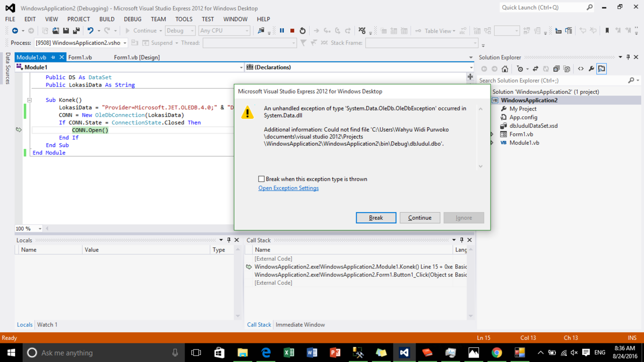The width and height of the screenshot is (644, 362).
Task: Open the Process dropdown
Action: pyautogui.click(x=125, y=43)
